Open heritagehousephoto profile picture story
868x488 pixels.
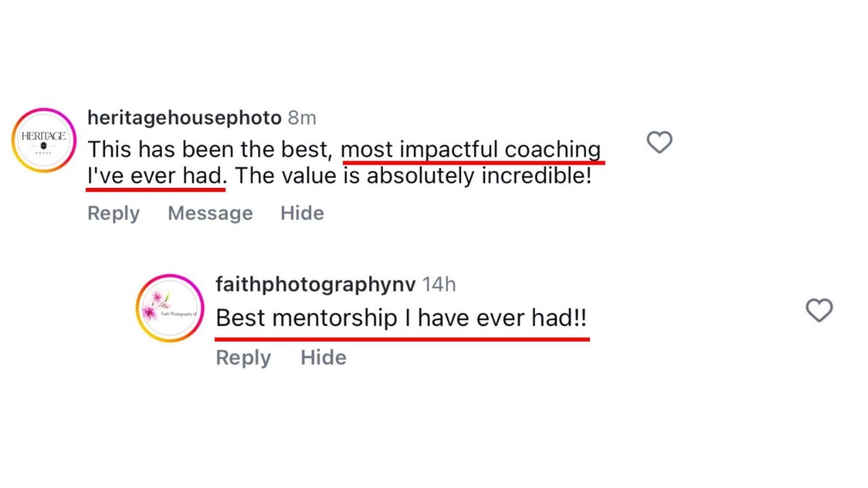coord(44,141)
